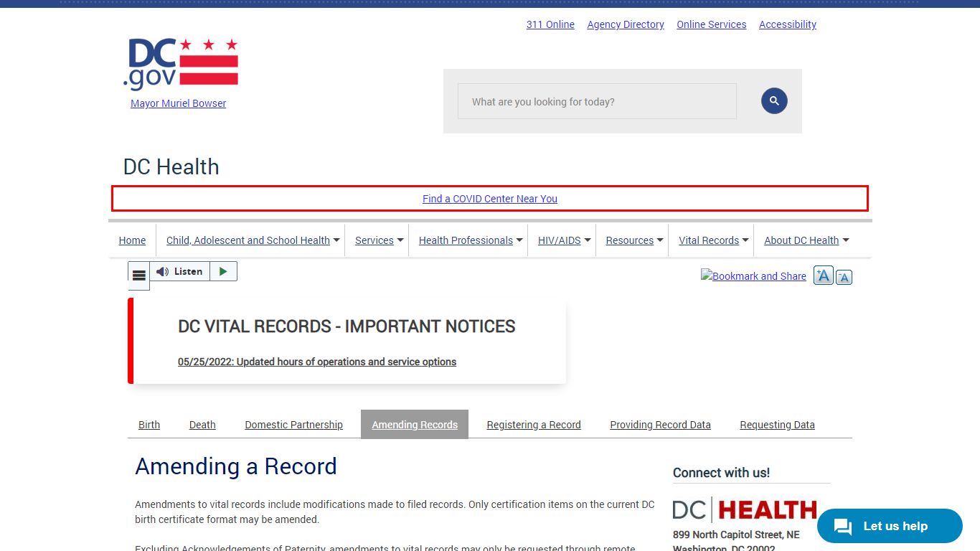Open the Health Professionals menu link
Image resolution: width=980 pixels, height=551 pixels.
(466, 240)
